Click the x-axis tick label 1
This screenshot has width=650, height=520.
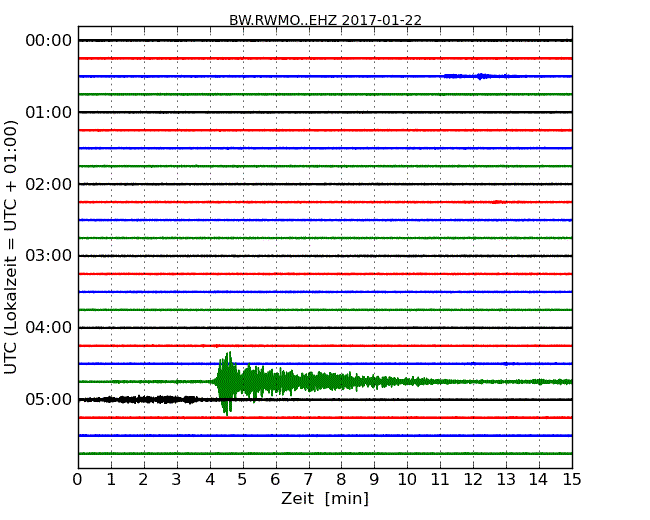(111, 480)
